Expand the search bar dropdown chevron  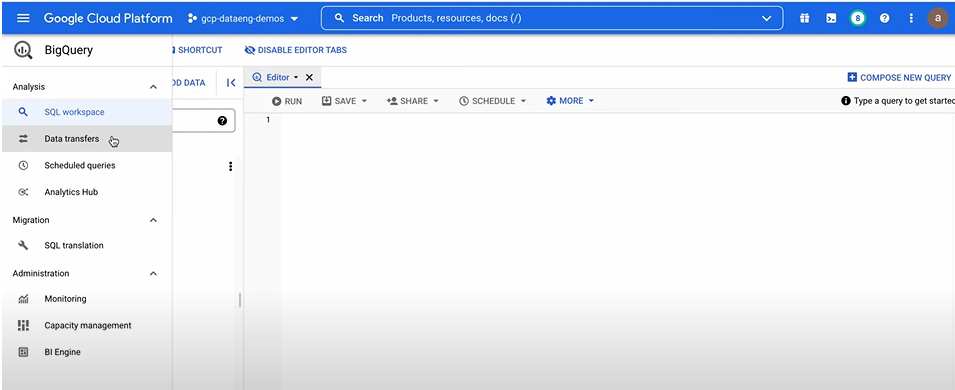[767, 18]
